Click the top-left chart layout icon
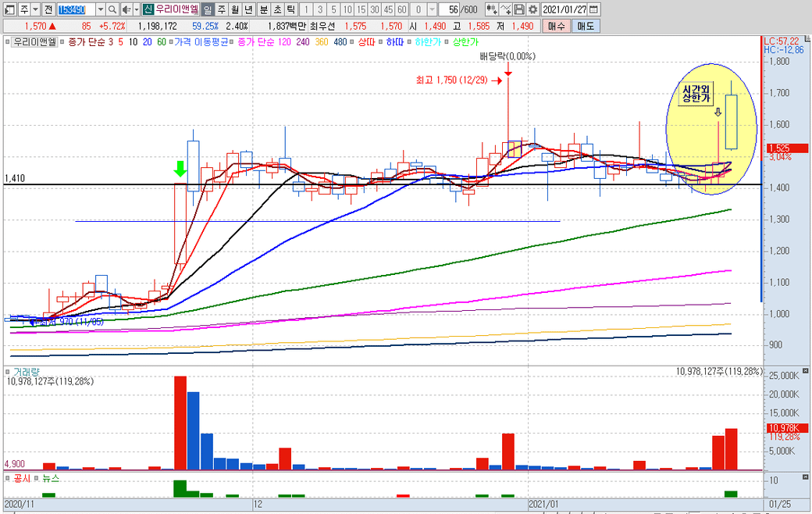This screenshot has height=514, width=812. tap(9, 9)
